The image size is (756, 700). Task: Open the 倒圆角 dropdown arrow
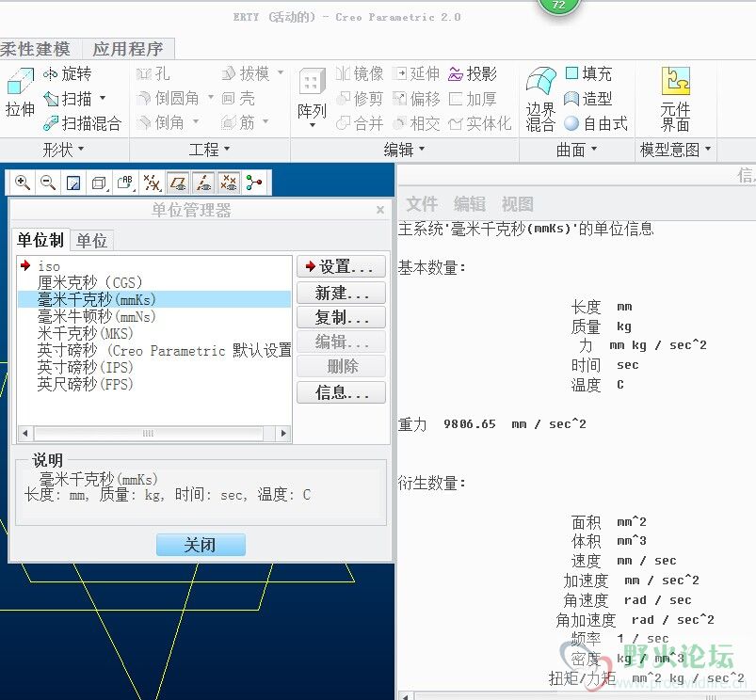coord(211,97)
